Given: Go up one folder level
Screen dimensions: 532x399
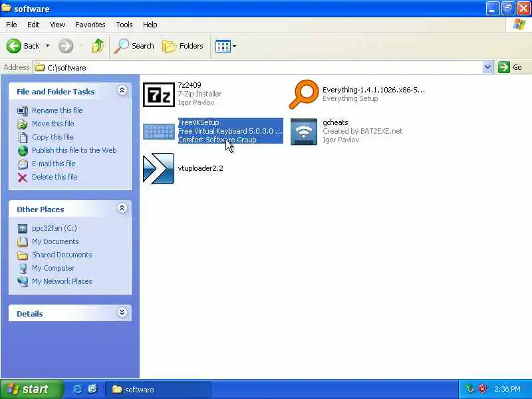Looking at the screenshot, I should tap(98, 46).
